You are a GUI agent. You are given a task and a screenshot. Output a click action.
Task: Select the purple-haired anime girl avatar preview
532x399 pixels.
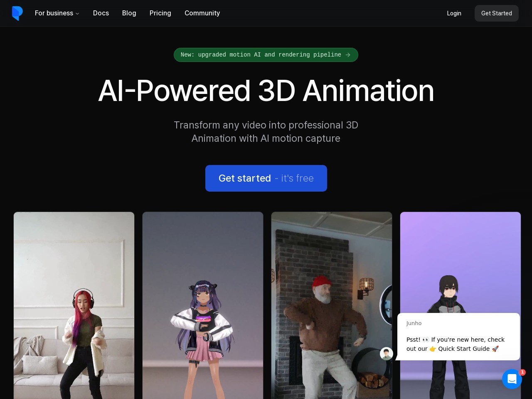(203, 305)
